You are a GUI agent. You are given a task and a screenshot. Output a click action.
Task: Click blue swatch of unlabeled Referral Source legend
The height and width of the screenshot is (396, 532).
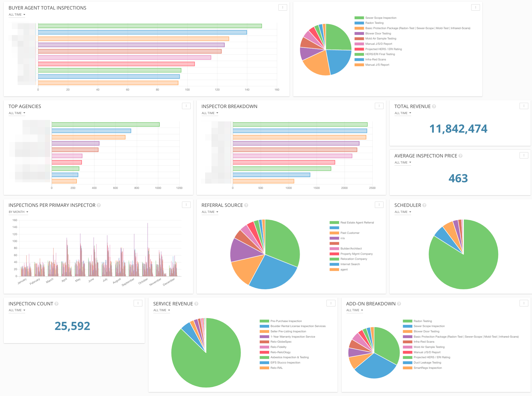[x=334, y=228]
